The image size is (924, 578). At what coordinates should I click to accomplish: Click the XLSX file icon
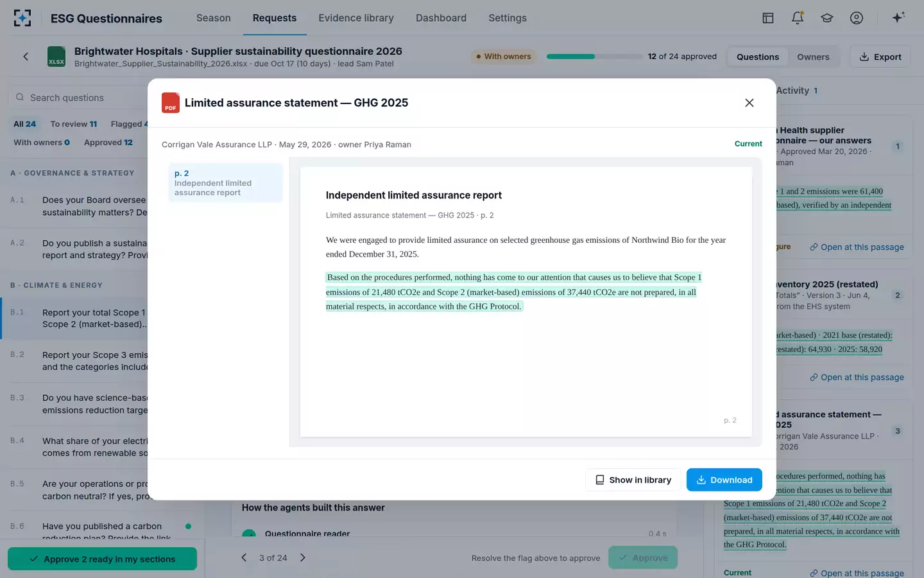tap(56, 57)
